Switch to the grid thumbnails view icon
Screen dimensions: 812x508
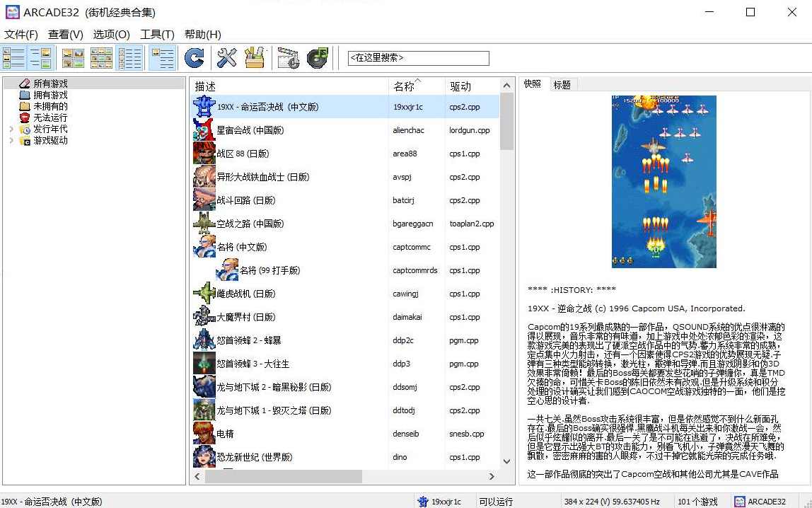[101, 58]
